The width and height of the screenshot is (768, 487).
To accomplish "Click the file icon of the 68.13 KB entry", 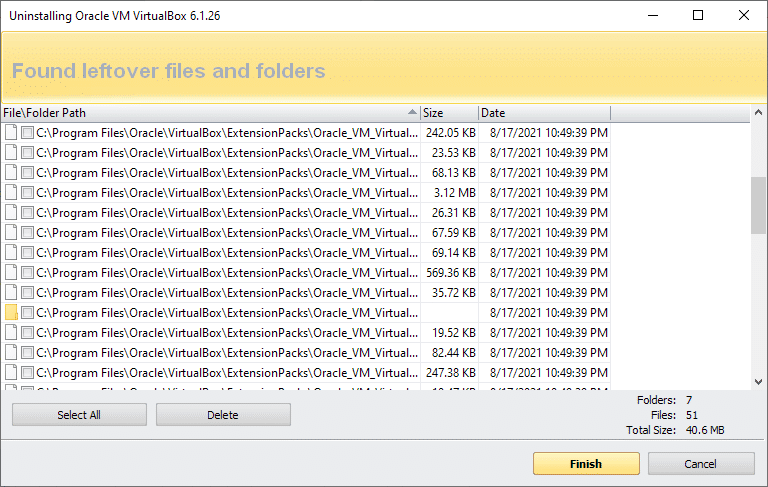I will click(11, 172).
